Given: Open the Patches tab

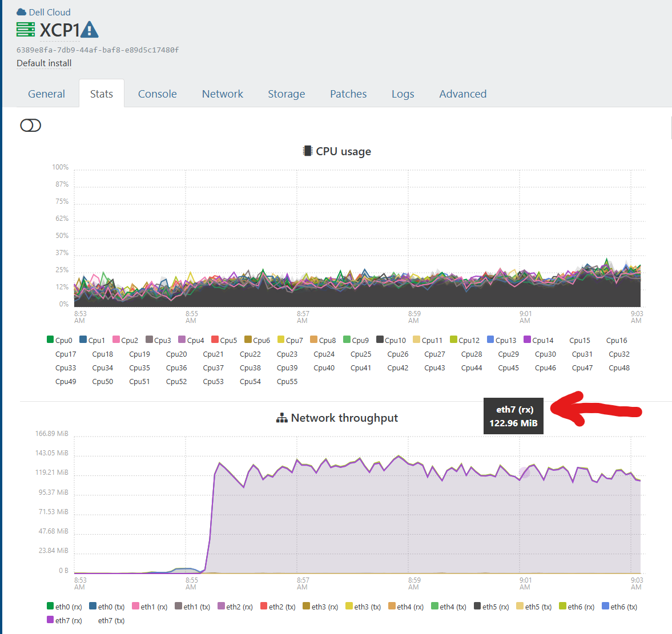Looking at the screenshot, I should (348, 94).
